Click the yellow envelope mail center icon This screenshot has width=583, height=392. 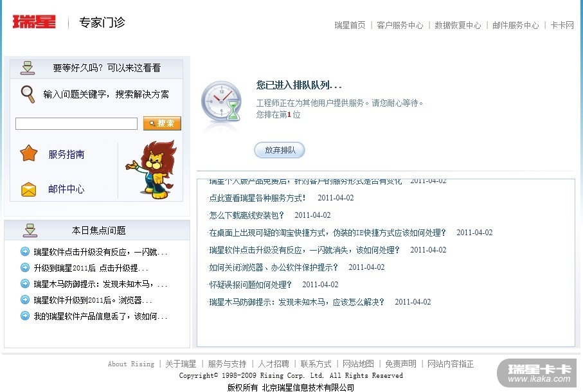coord(29,190)
